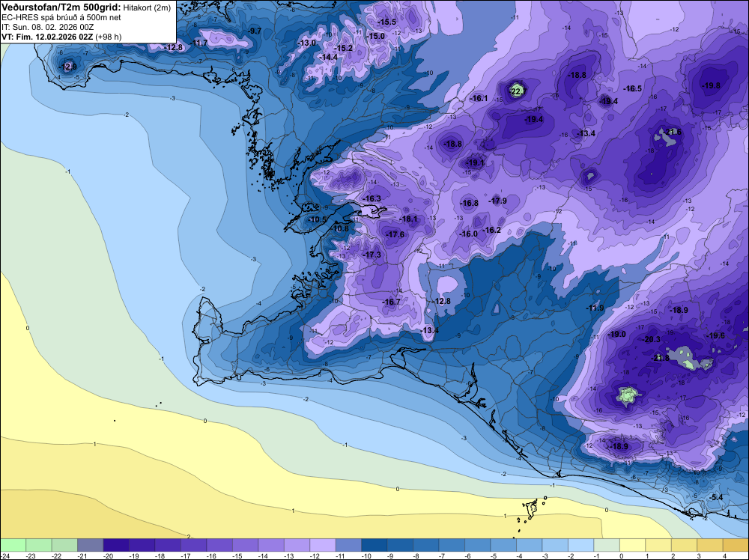Click the -19.0 temperature value
This screenshot has height=560, width=749.
click(x=616, y=334)
